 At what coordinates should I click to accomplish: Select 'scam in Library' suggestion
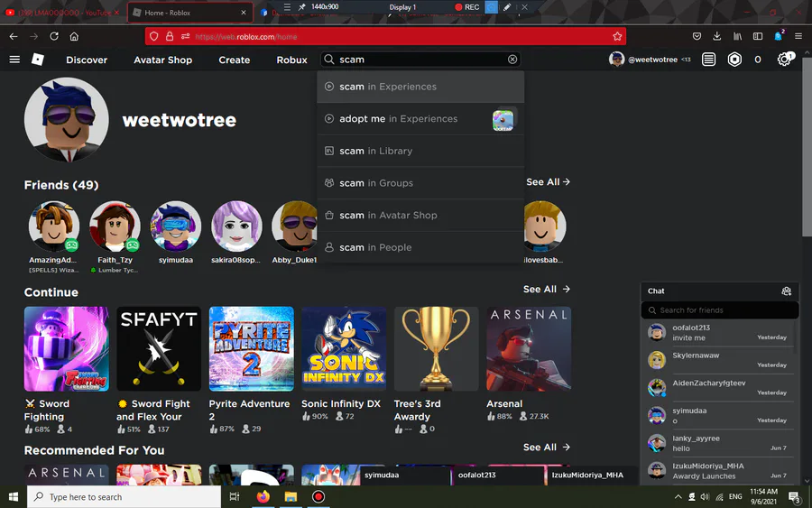(x=420, y=152)
